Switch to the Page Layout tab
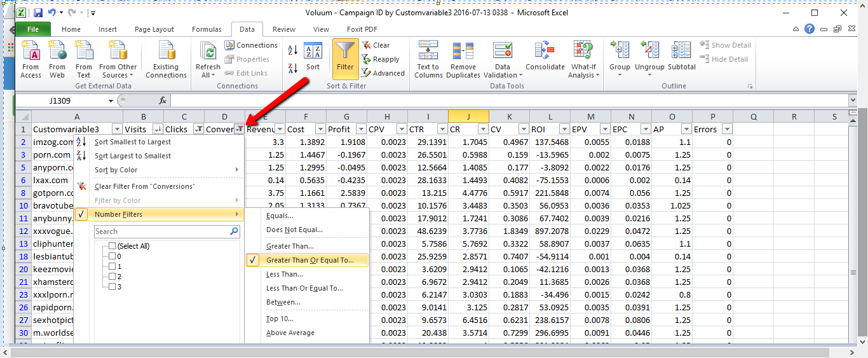The width and height of the screenshot is (868, 358). (x=154, y=29)
